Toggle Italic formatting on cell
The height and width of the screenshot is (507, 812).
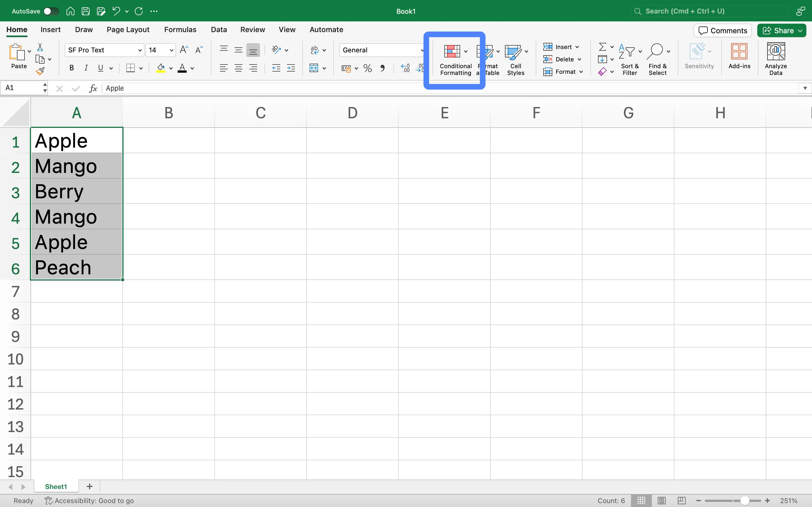[x=86, y=68]
